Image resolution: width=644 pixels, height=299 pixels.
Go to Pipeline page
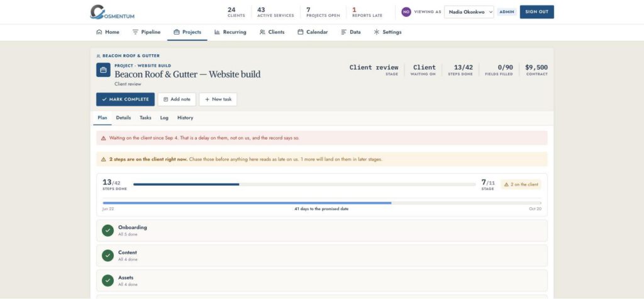[x=146, y=32]
